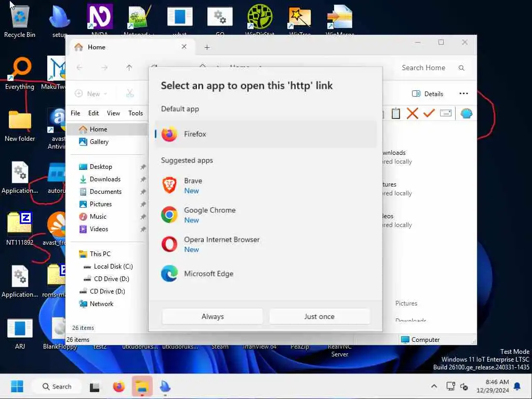The width and height of the screenshot is (532, 399).
Task: Launch Firefox from taskbar
Action: tap(118, 387)
